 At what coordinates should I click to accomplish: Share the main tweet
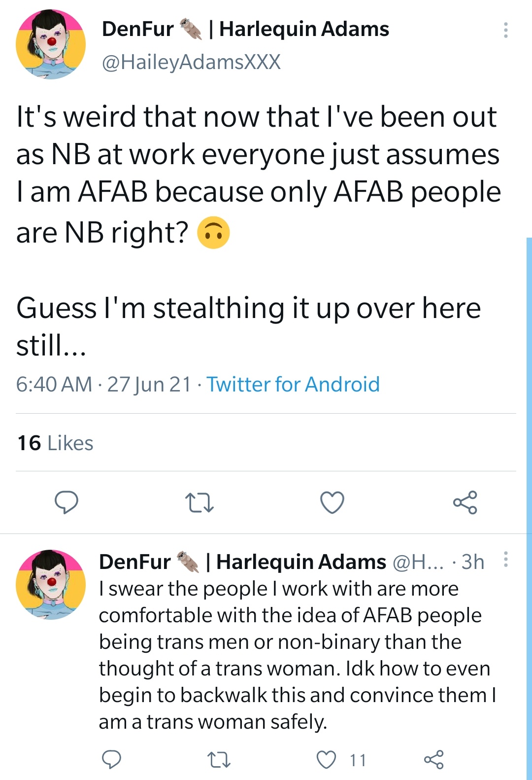pos(465,502)
